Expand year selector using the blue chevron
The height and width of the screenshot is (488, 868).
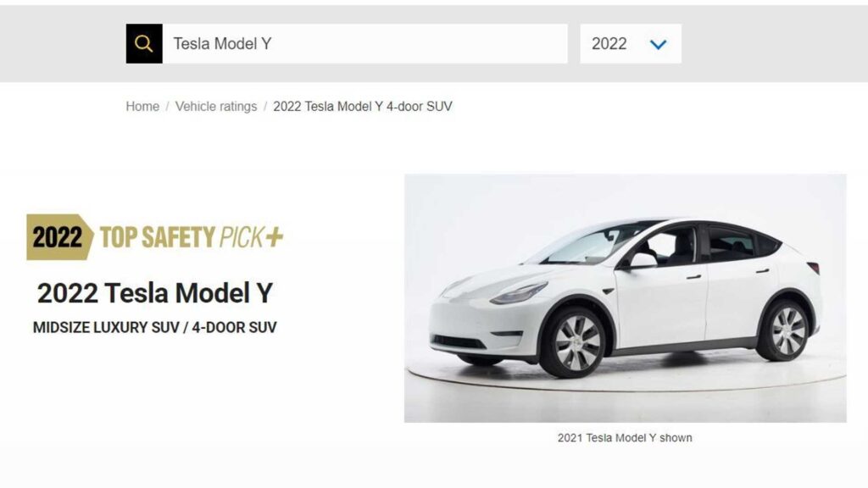(658, 44)
